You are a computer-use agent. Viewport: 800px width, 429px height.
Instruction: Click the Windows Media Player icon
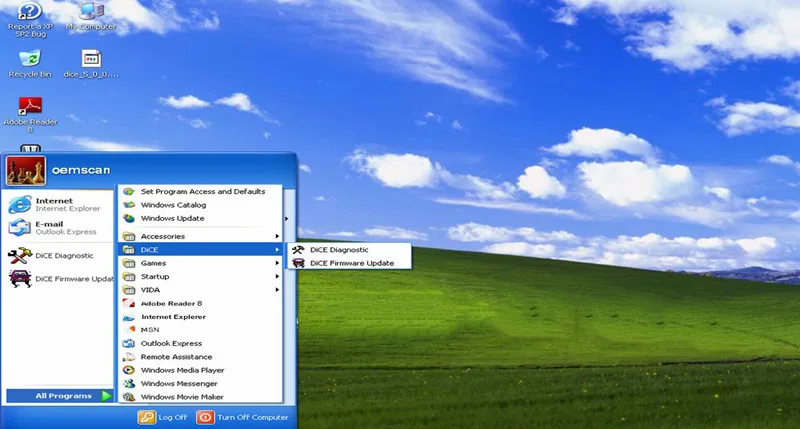click(129, 370)
